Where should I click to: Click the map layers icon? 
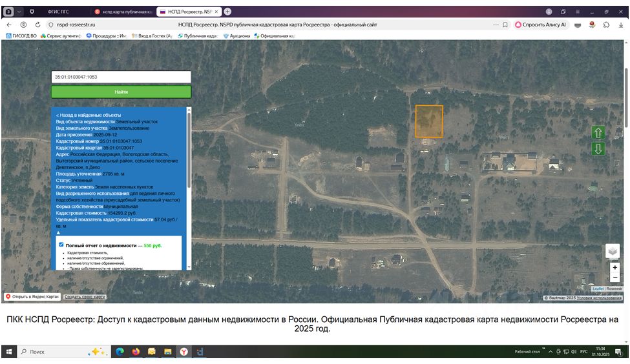point(613,251)
